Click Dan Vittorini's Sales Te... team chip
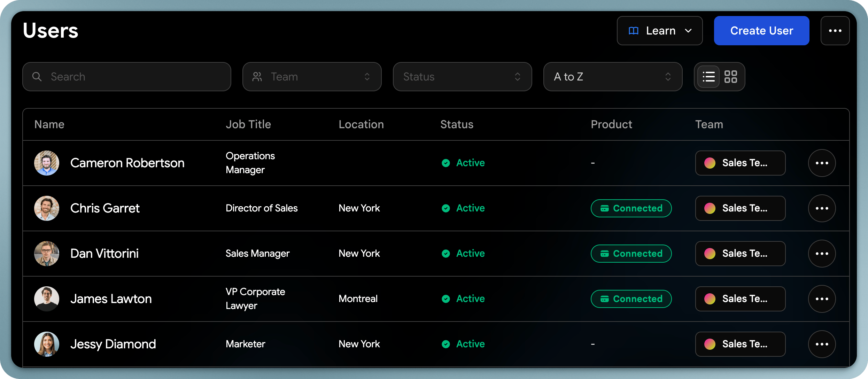Image resolution: width=868 pixels, height=379 pixels. [740, 254]
